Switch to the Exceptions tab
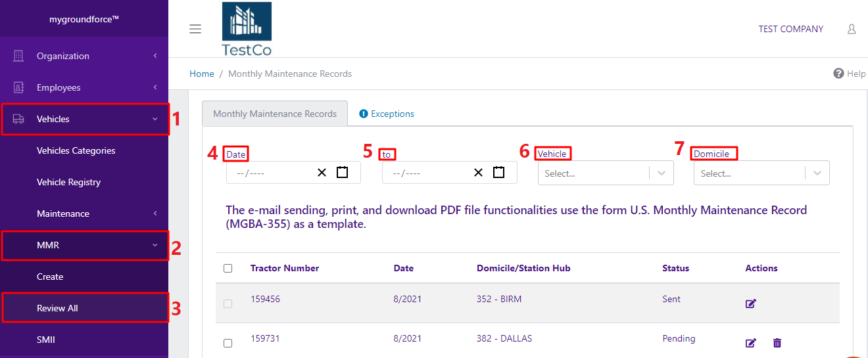The width and height of the screenshot is (868, 358). pyautogui.click(x=387, y=114)
